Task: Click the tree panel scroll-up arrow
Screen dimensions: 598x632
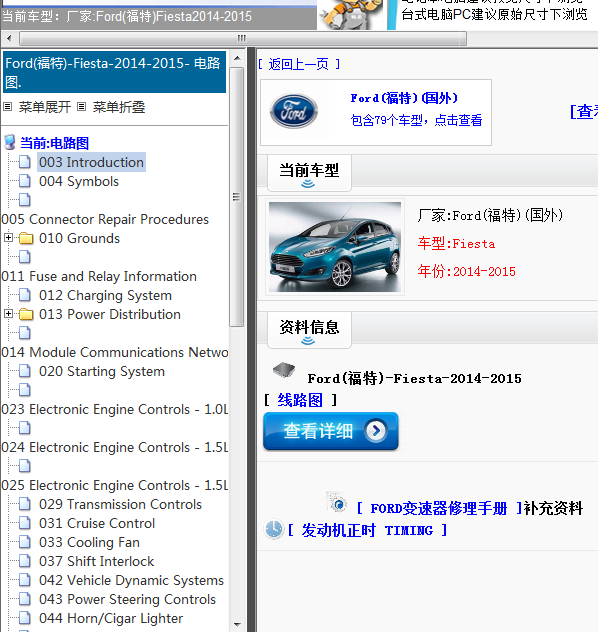Action: [x=237, y=58]
